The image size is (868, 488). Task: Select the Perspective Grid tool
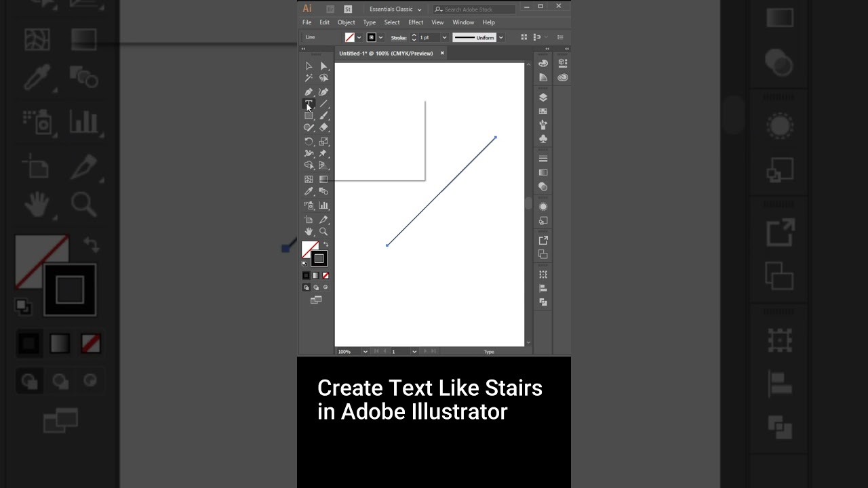(323, 165)
